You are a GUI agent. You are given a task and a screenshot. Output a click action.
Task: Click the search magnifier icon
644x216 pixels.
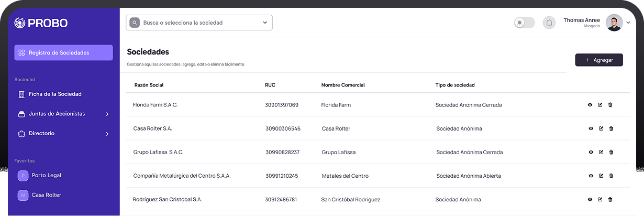point(135,23)
